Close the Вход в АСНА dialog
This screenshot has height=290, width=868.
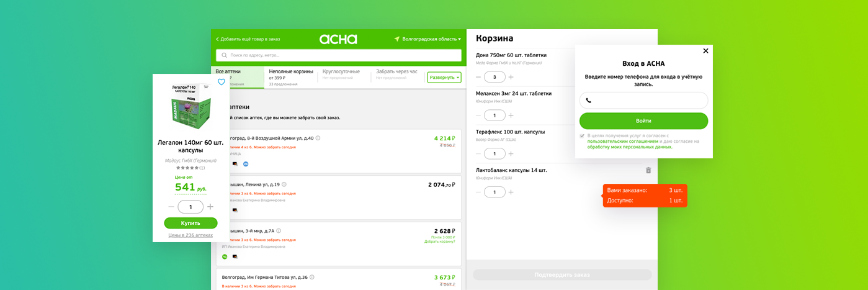point(705,51)
